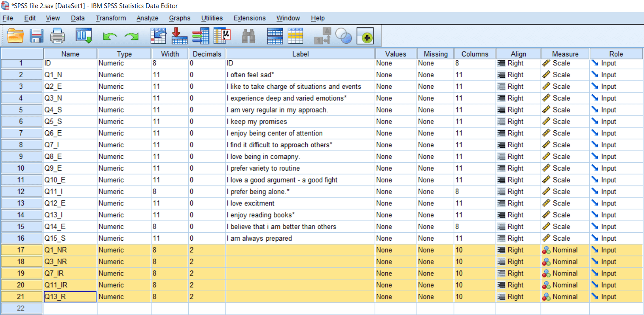Redo the last undone action
644x315 pixels.
(131, 36)
